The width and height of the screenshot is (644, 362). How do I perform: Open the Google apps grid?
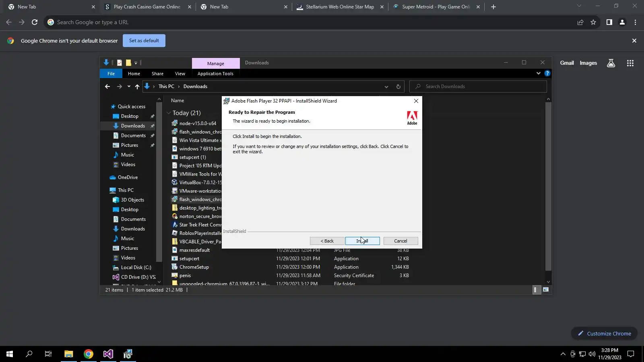coord(630,63)
